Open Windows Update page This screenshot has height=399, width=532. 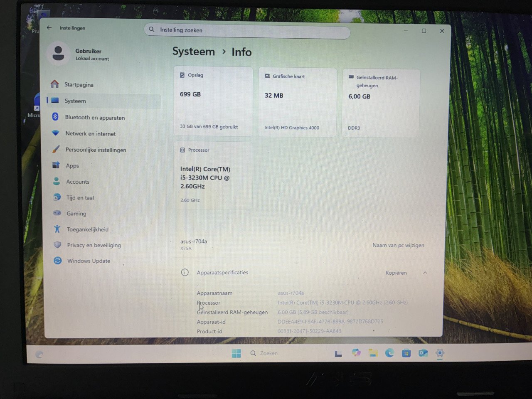89,261
